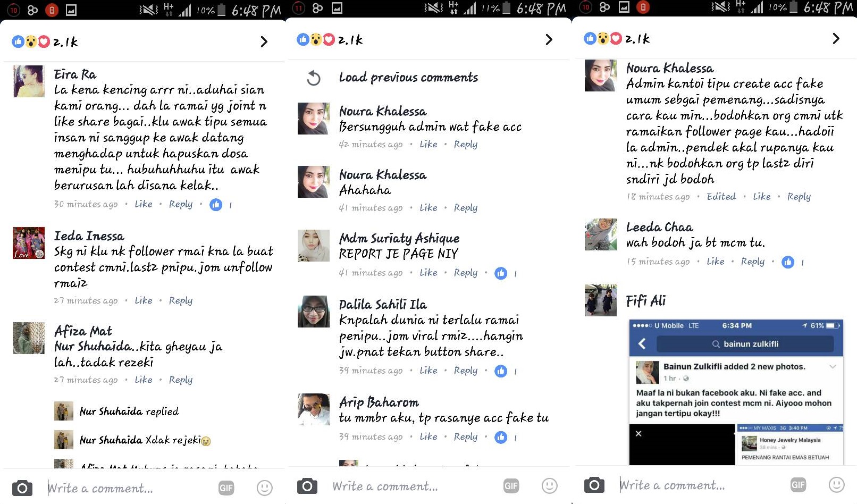Like Noura Khalessa's edited comment

tap(762, 197)
